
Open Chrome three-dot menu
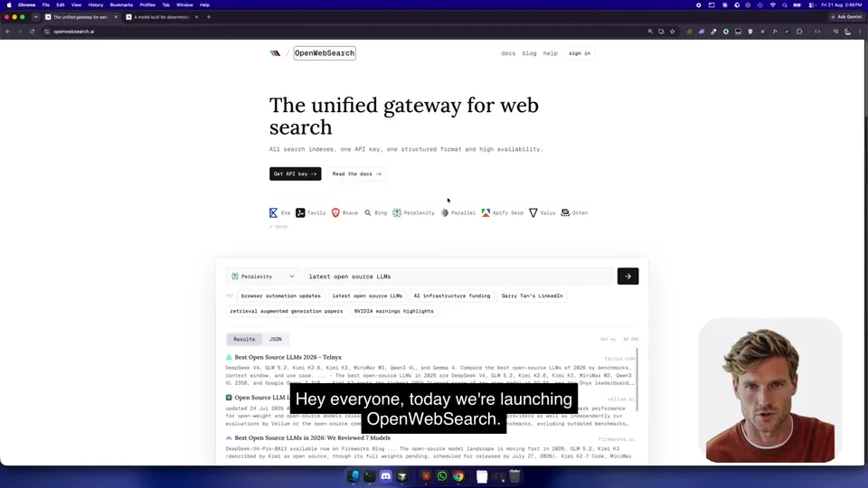click(860, 32)
